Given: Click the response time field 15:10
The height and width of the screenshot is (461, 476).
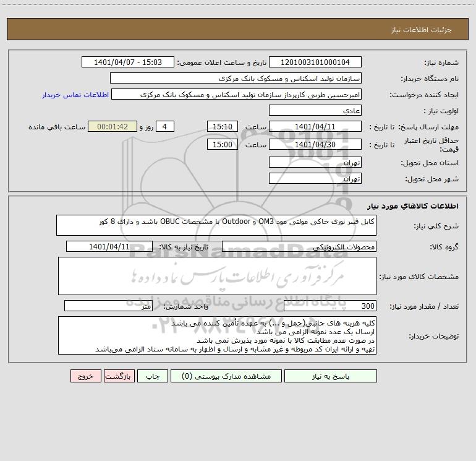Looking at the screenshot, I should 222,126.
